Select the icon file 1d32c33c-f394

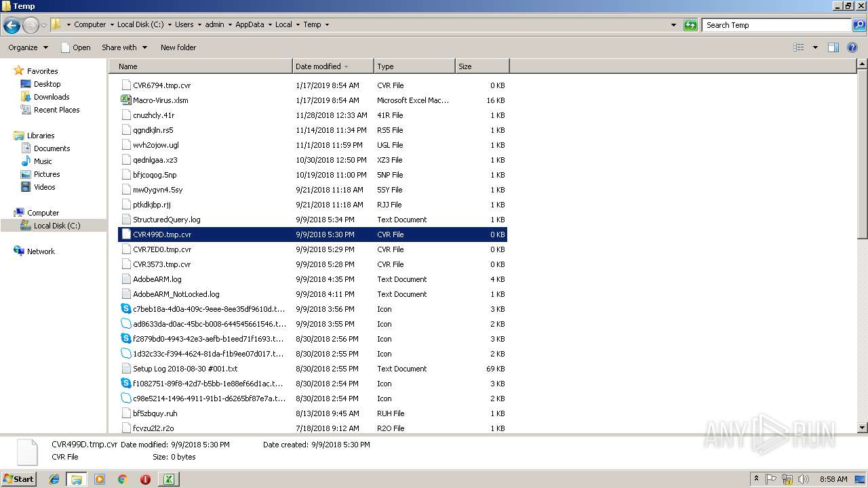click(x=125, y=354)
